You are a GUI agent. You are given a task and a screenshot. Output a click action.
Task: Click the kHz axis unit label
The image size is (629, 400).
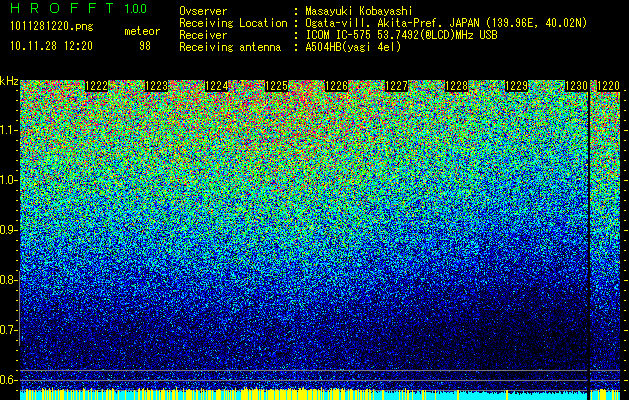point(9,81)
